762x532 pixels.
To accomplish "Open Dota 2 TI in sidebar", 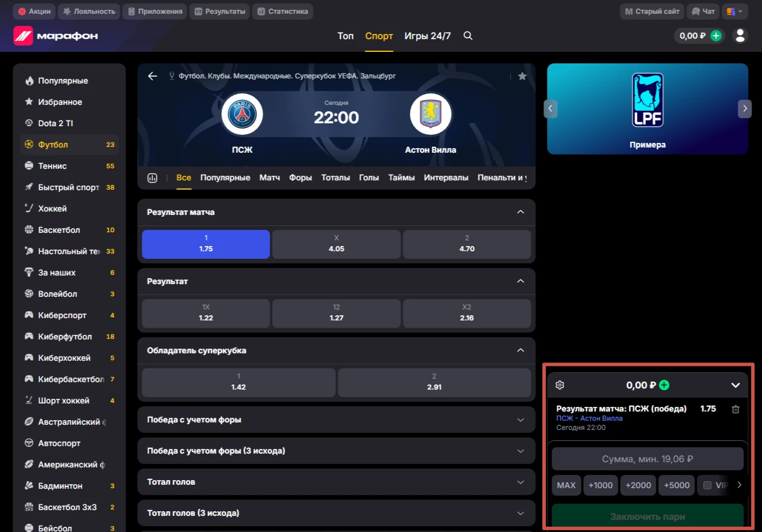I will [69, 123].
